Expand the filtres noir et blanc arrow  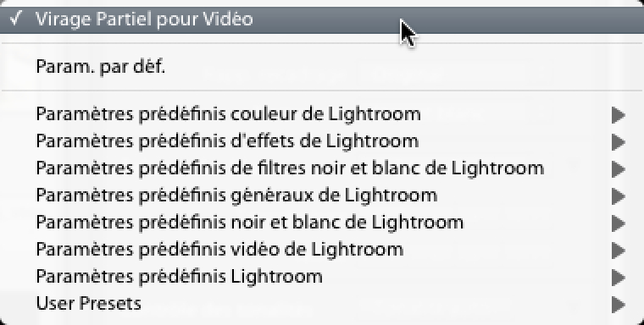(618, 169)
